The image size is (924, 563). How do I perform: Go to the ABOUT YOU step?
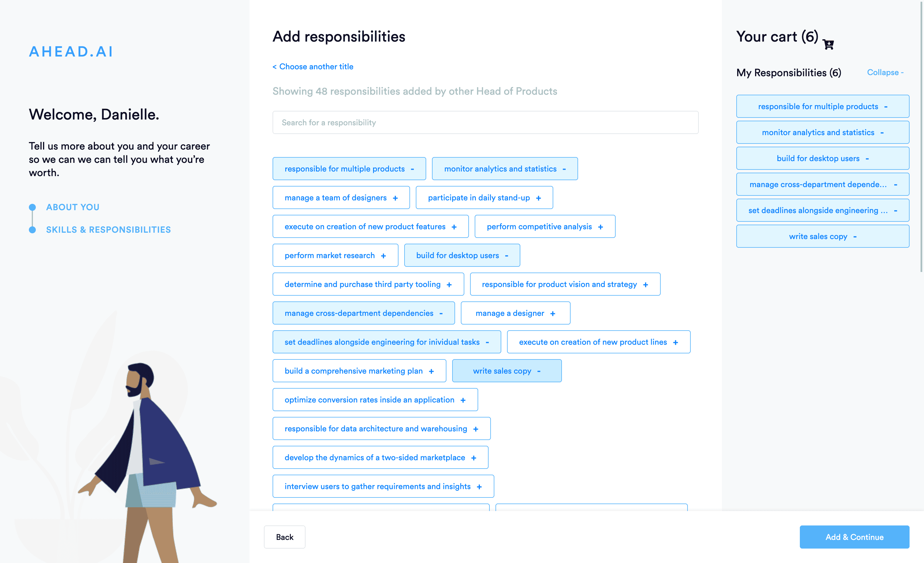pos(73,207)
